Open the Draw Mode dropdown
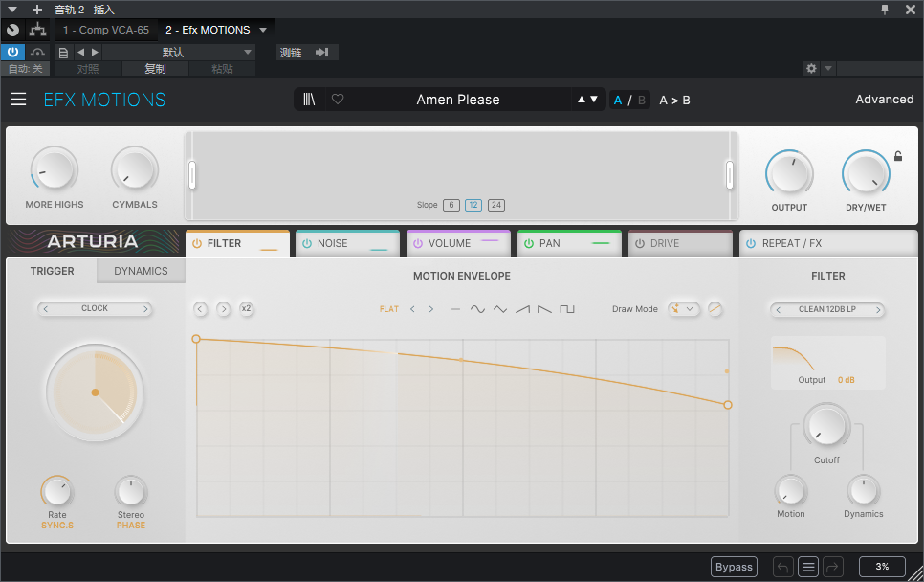924x582 pixels. (684, 308)
